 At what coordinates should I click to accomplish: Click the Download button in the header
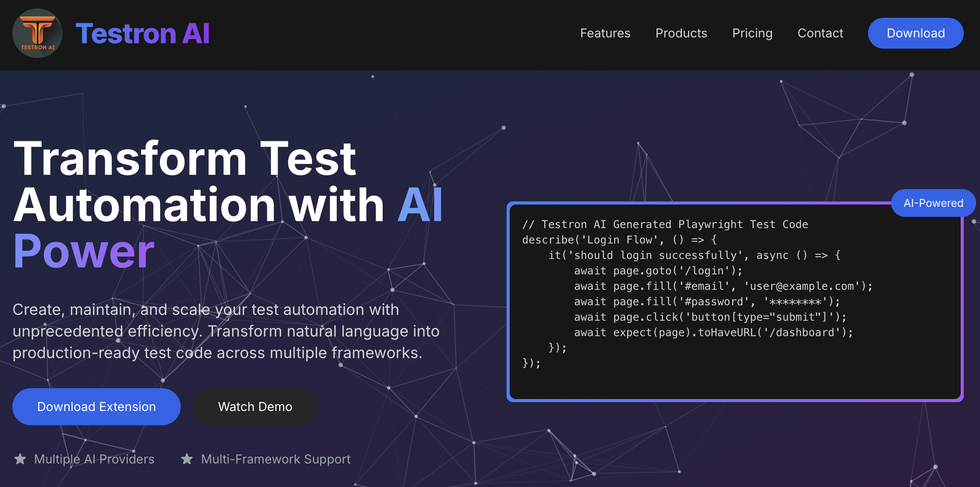point(916,33)
